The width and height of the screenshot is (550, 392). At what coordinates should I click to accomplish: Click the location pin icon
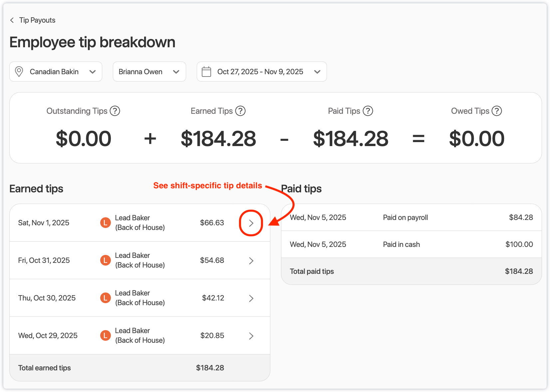[19, 72]
